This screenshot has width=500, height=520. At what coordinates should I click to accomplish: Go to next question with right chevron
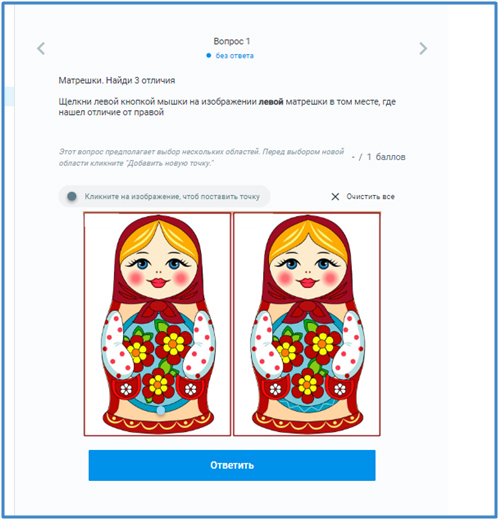(x=423, y=49)
